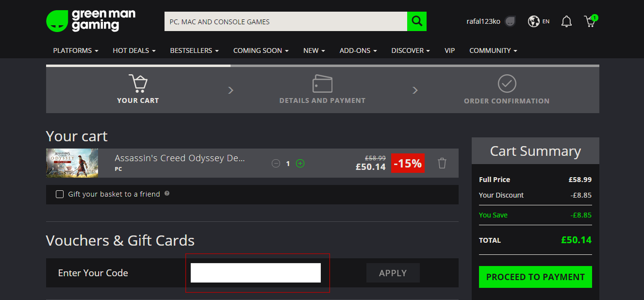Viewport: 644px width, 300px height.
Task: Open the Hot Deals dropdown
Action: click(134, 50)
